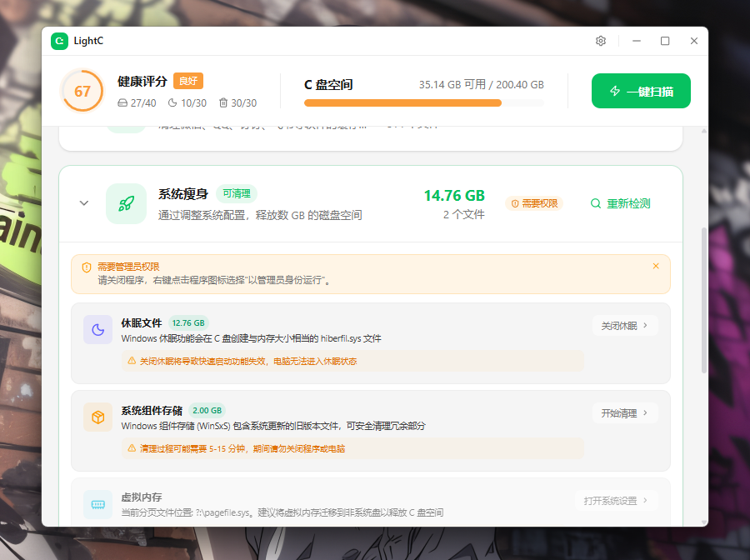
Task: Dismiss the 需要管理员权限 banner
Action: point(656,266)
